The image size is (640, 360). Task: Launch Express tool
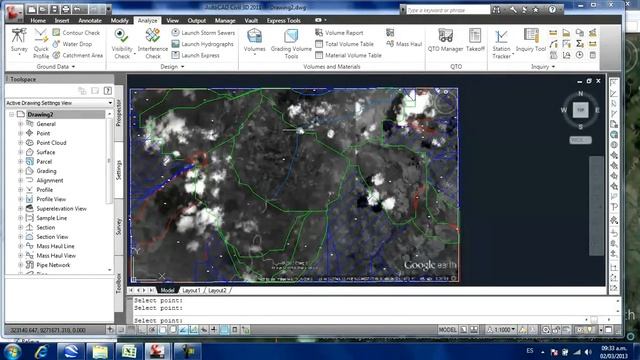[x=196, y=55]
